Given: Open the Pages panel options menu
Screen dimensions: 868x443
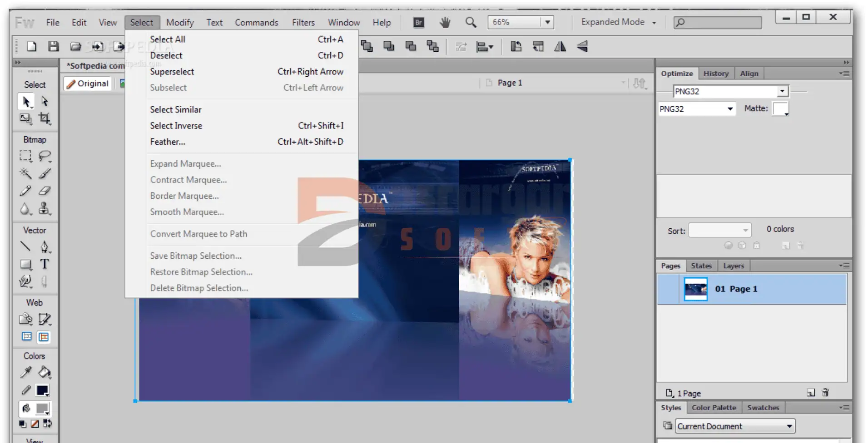Looking at the screenshot, I should [844, 266].
